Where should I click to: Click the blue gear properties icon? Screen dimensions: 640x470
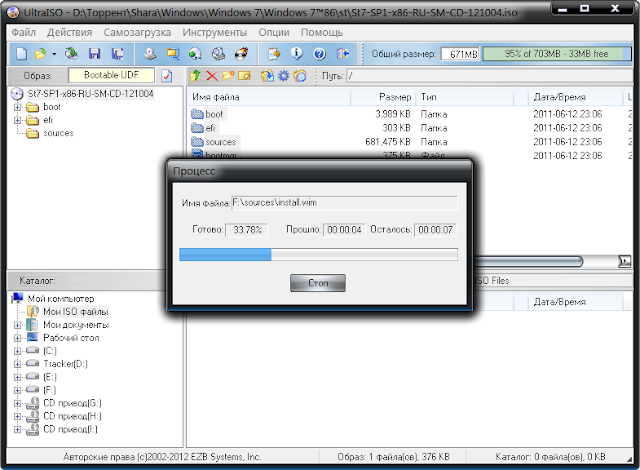pos(283,75)
